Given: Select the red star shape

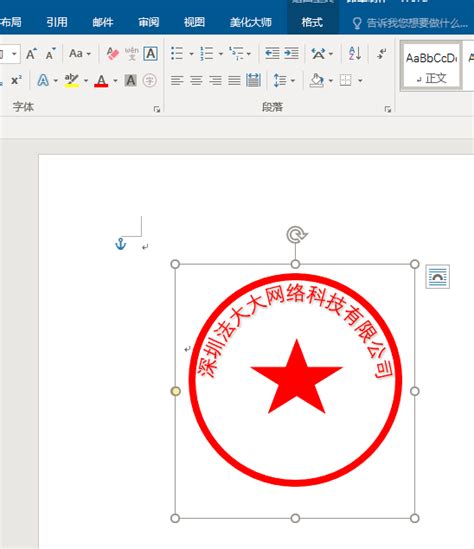Looking at the screenshot, I should point(297,377).
